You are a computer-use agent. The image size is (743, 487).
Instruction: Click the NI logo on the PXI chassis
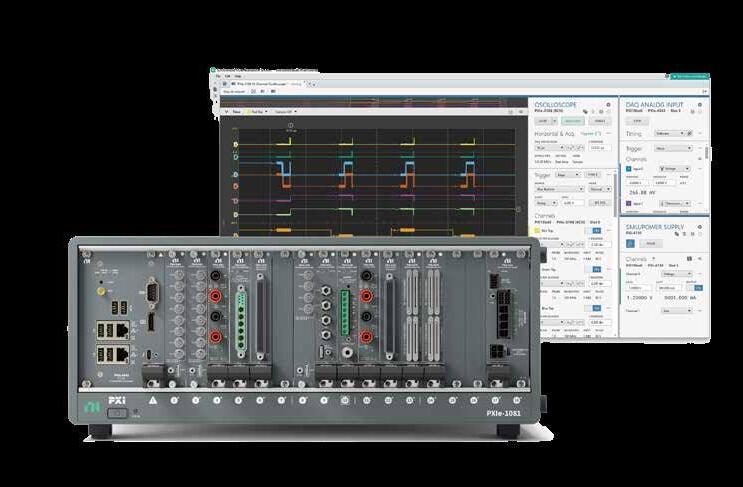pos(92,407)
